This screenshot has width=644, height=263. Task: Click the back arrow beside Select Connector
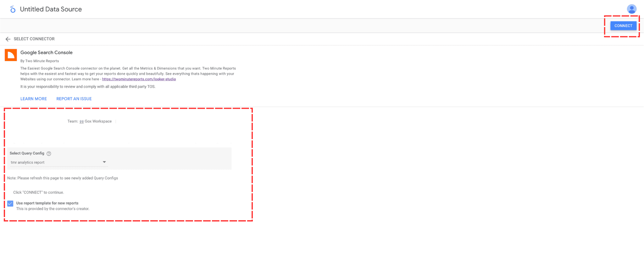(8, 39)
